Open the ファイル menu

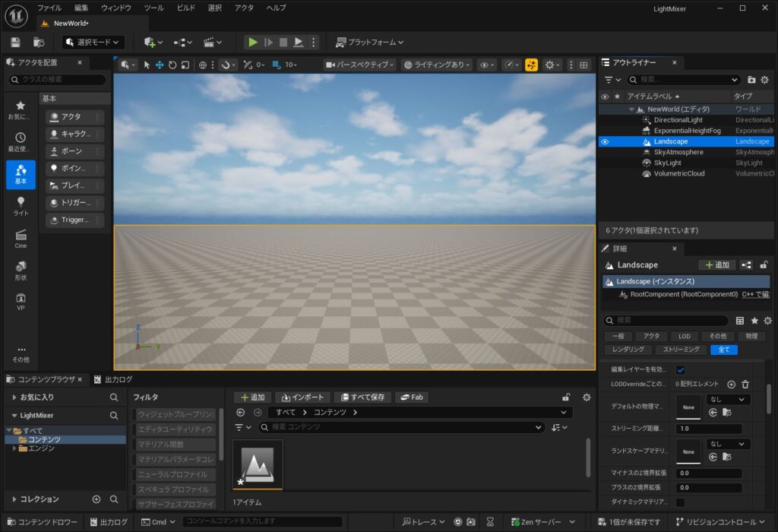49,8
